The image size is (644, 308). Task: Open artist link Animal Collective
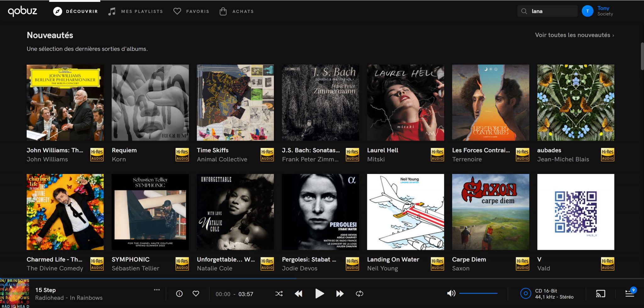point(222,159)
